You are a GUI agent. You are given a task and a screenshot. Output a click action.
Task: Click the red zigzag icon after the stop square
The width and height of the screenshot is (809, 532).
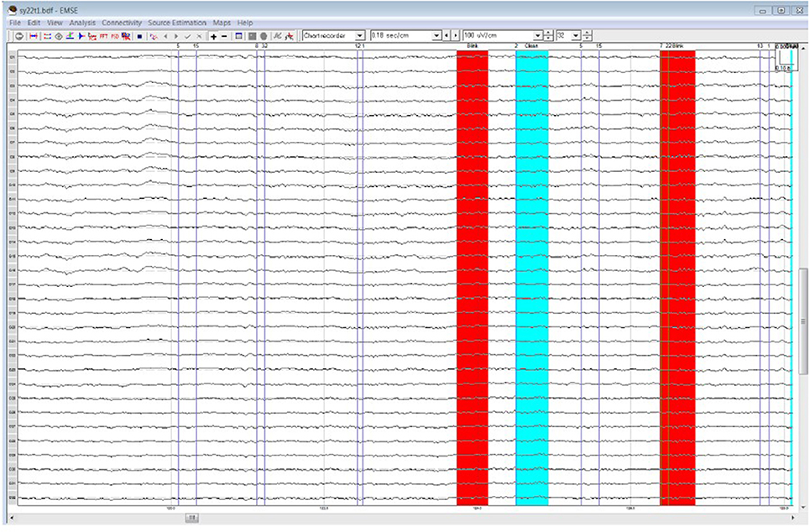point(154,36)
